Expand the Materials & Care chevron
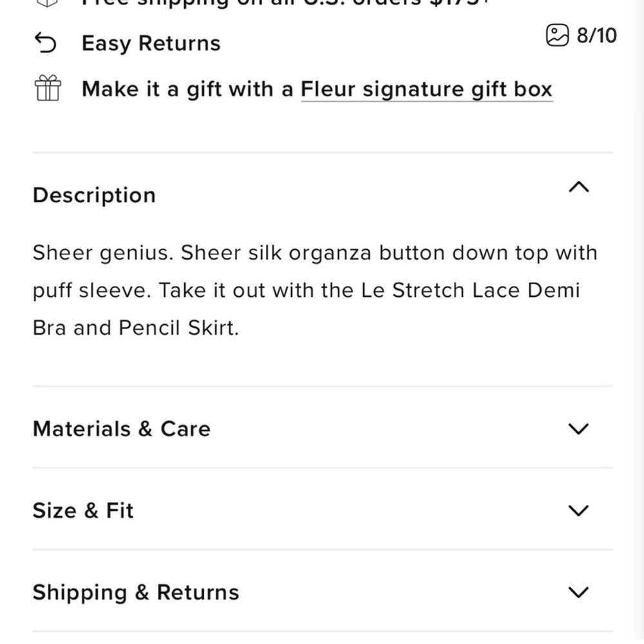644x644 pixels. click(579, 429)
